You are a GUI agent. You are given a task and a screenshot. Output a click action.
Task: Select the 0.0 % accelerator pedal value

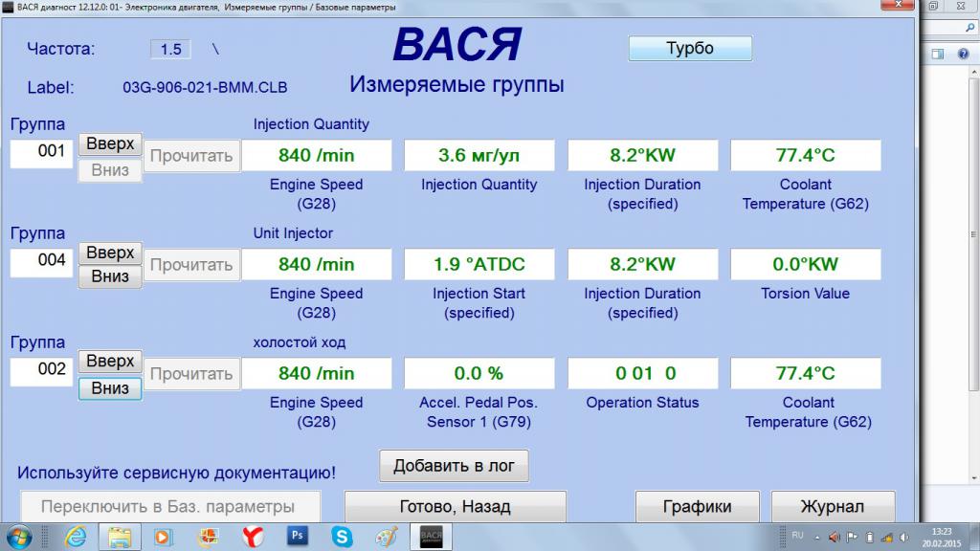479,373
